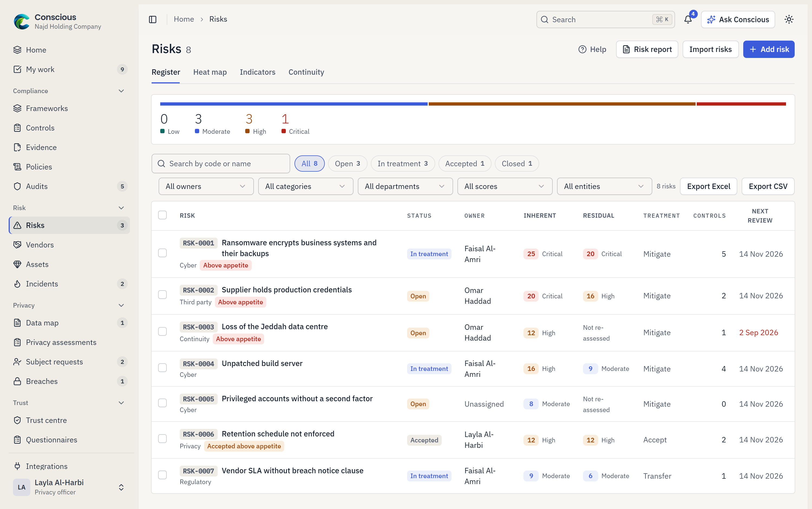The image size is (812, 509).
Task: Open Policies page
Action: 69,167
